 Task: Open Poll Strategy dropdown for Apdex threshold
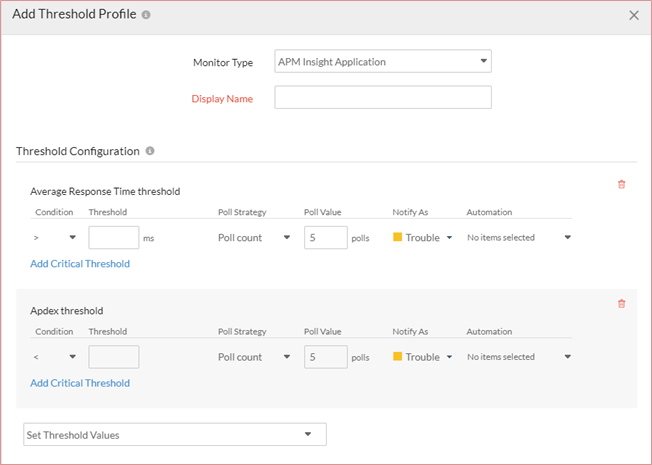coord(254,357)
